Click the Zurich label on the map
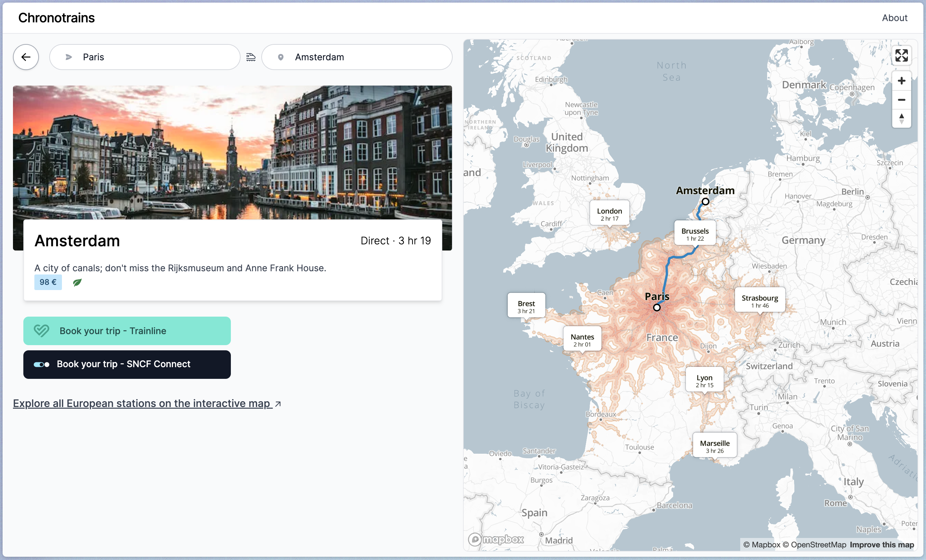Screen dimensions: 926x560 pyautogui.click(x=789, y=345)
